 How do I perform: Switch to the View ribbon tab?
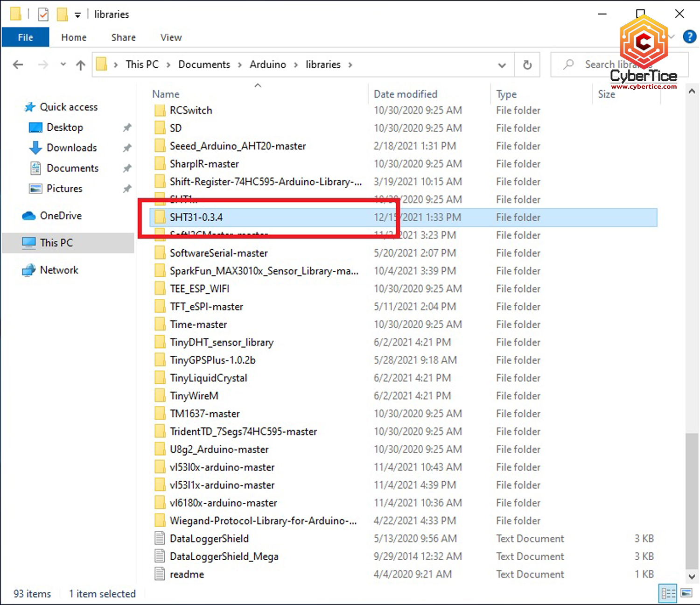pos(171,37)
